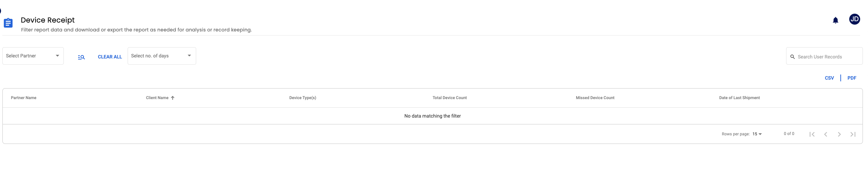
Task: Go to first page of results
Action: click(x=812, y=134)
